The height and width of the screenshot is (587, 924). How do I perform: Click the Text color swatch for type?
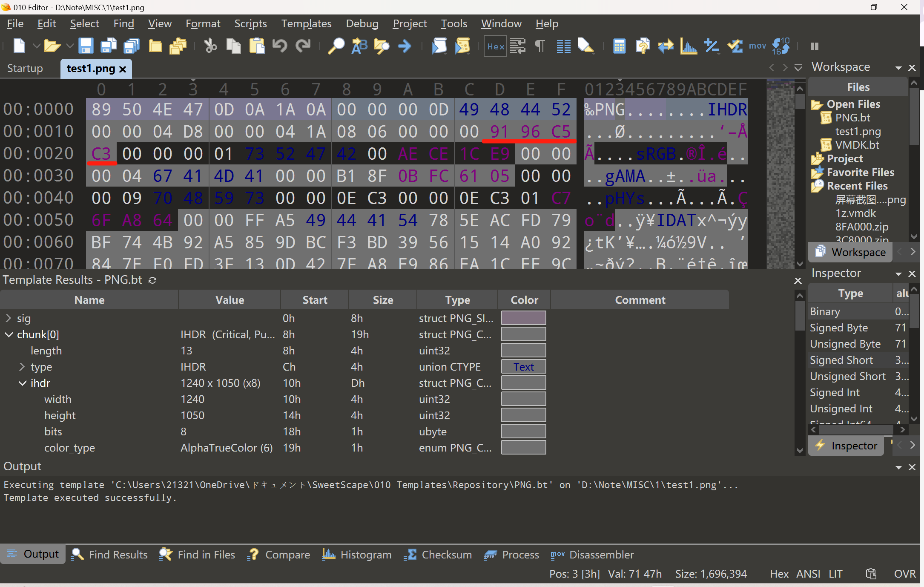point(523,367)
